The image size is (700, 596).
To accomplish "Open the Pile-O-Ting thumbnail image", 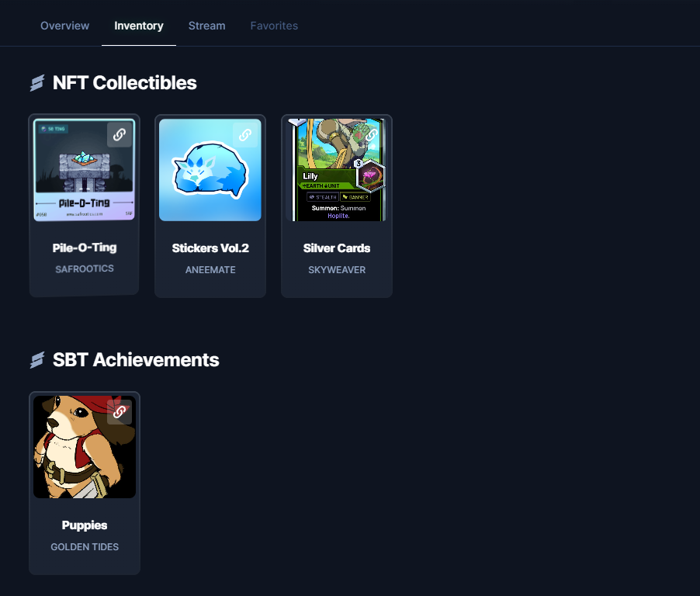I will pos(85,170).
